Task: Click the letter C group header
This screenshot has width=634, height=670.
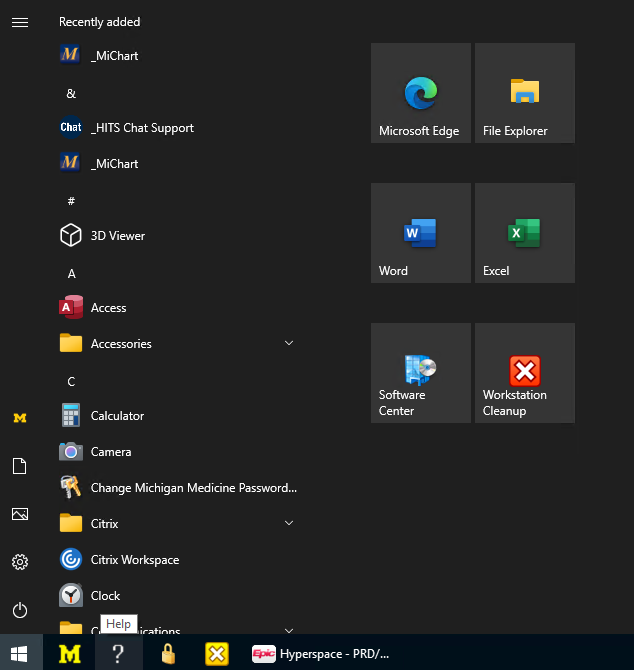Action: (x=71, y=382)
